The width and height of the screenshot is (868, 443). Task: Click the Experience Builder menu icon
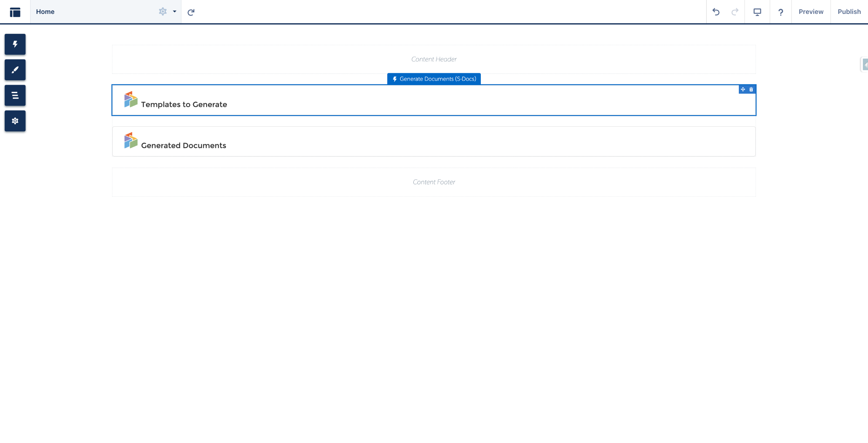pos(15,12)
